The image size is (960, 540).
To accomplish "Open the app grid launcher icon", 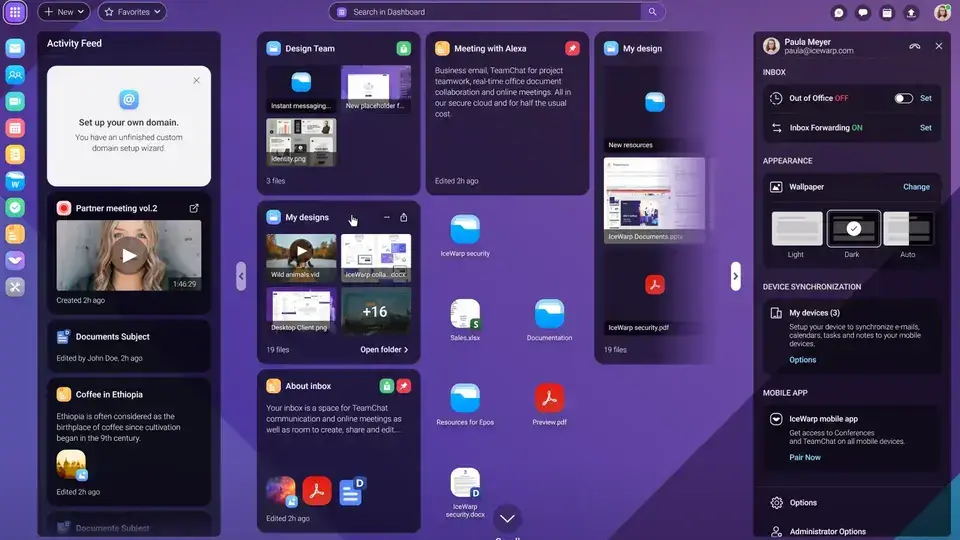I will 15,12.
